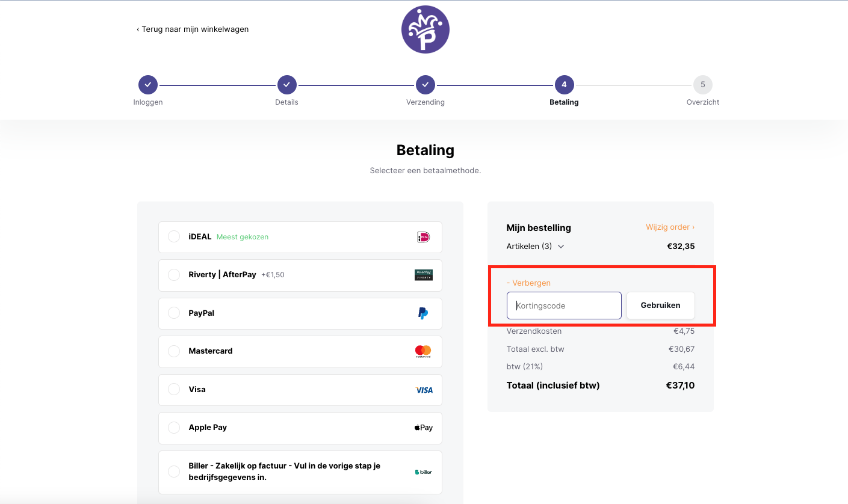Click the PayPal logo icon

[423, 313]
